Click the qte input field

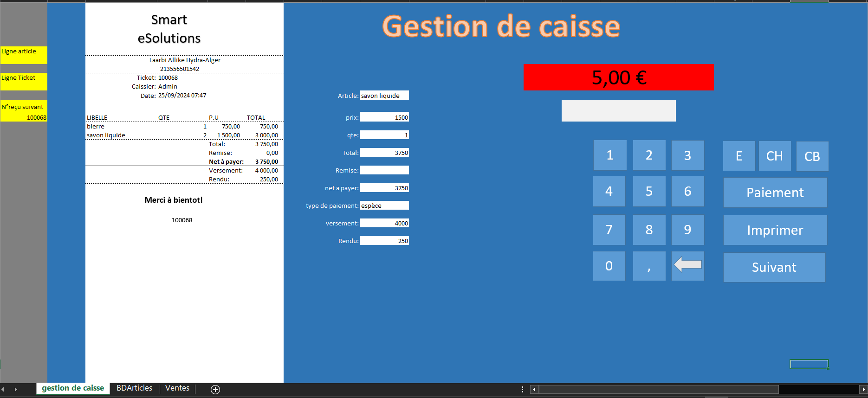[384, 135]
